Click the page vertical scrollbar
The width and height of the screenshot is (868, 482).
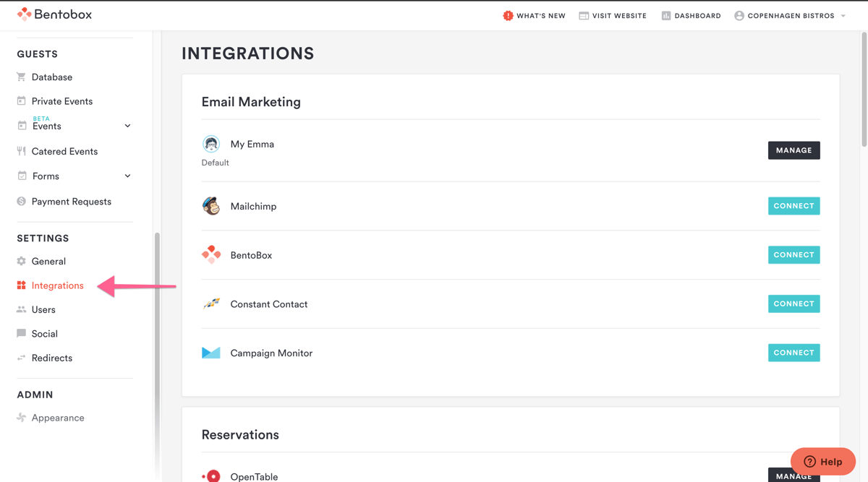pyautogui.click(x=864, y=90)
